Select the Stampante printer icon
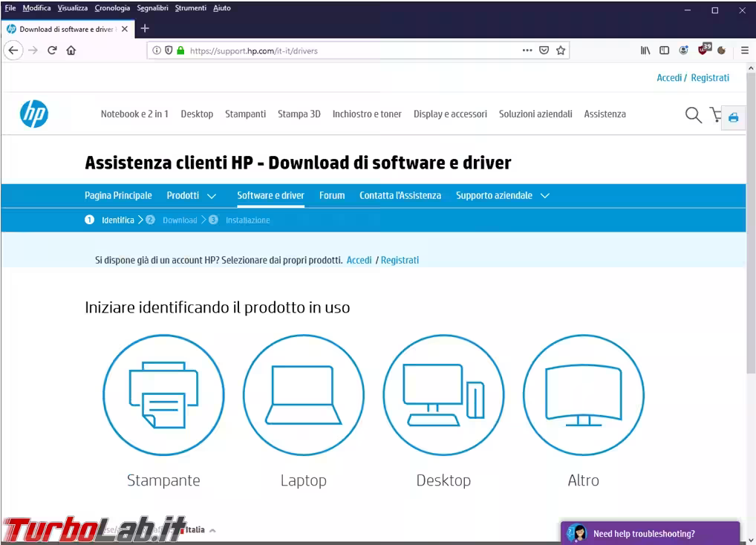The height and width of the screenshot is (545, 756). click(x=163, y=395)
